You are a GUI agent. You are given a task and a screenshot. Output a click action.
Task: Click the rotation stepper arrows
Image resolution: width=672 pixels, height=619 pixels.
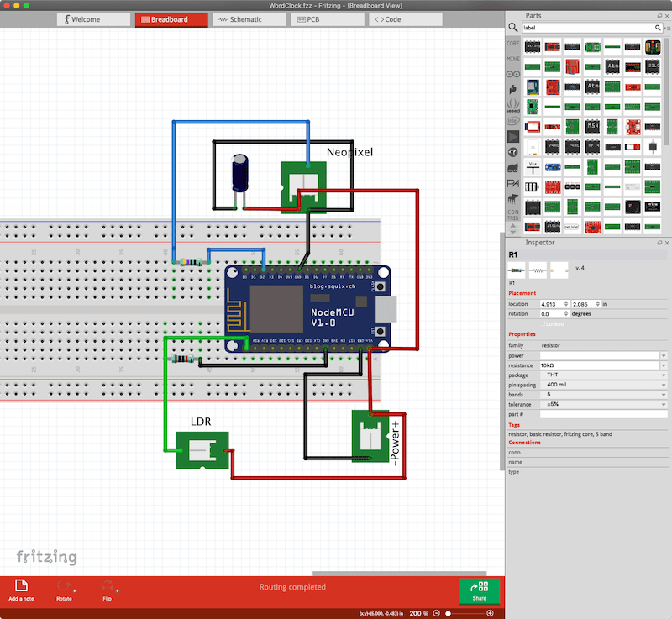point(566,313)
